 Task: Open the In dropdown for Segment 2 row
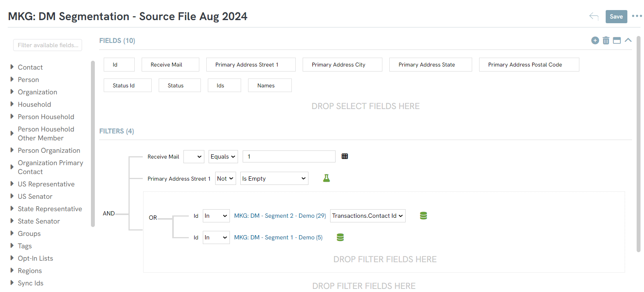pos(216,216)
